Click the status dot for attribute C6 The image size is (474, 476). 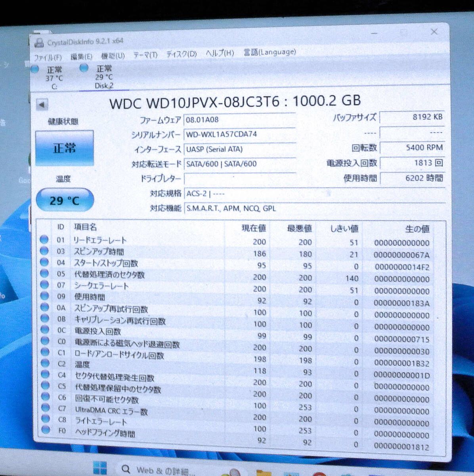(x=46, y=396)
